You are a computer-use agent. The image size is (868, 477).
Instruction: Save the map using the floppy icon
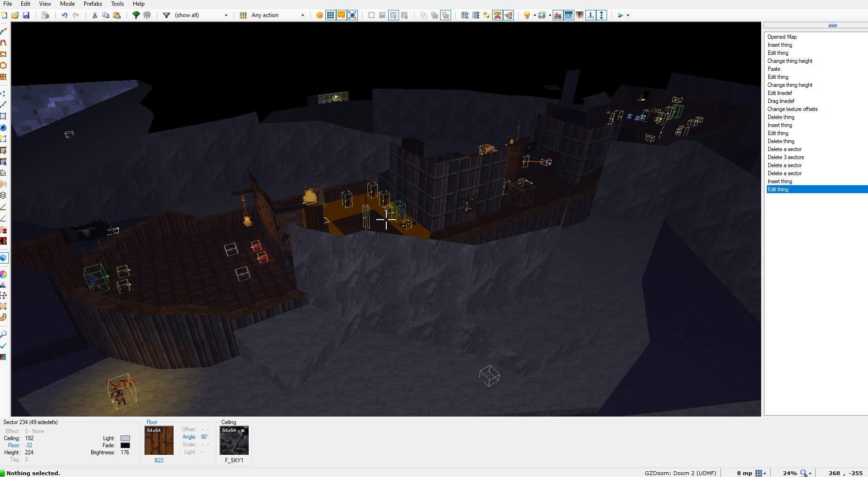pyautogui.click(x=26, y=15)
